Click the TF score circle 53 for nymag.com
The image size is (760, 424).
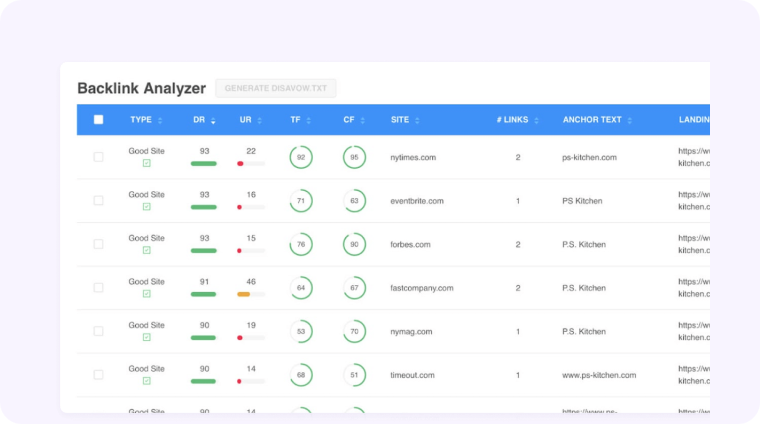301,331
